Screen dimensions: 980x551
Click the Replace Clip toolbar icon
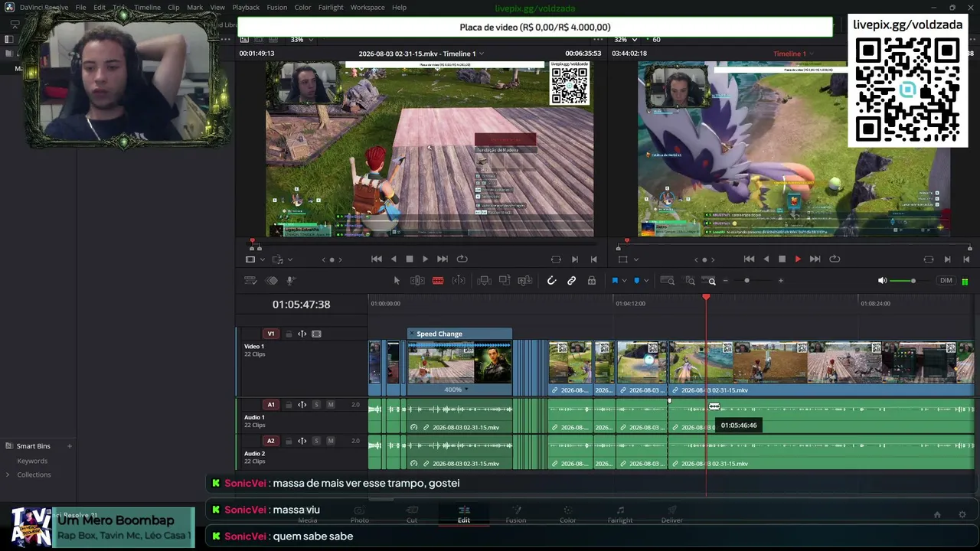[525, 281]
